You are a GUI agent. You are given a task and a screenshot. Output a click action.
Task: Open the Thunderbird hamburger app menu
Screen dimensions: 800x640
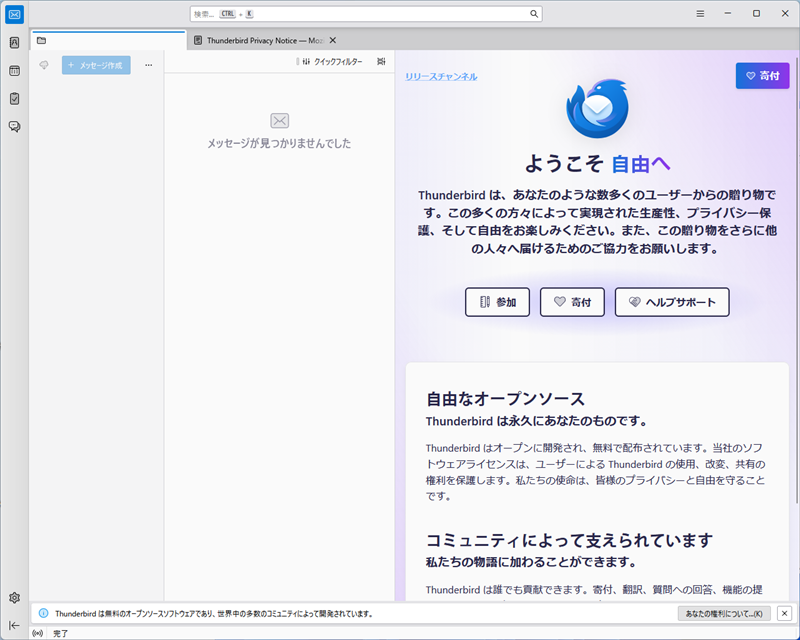pos(700,14)
